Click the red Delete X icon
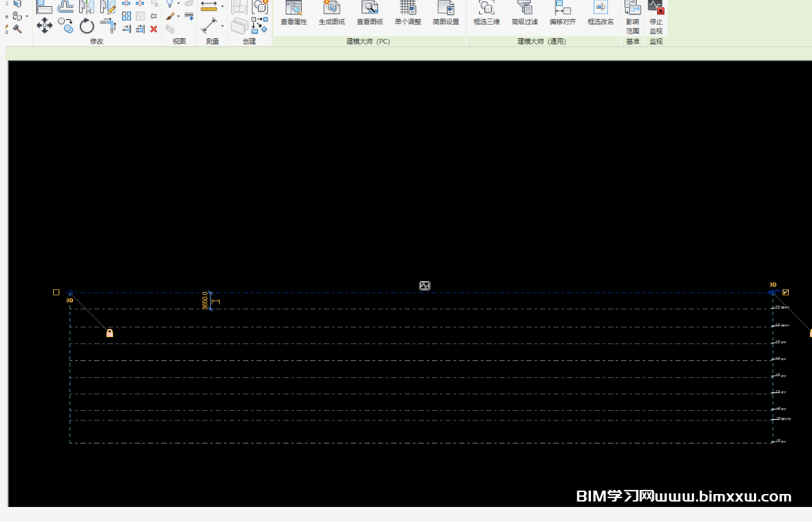812x522 pixels. (154, 29)
